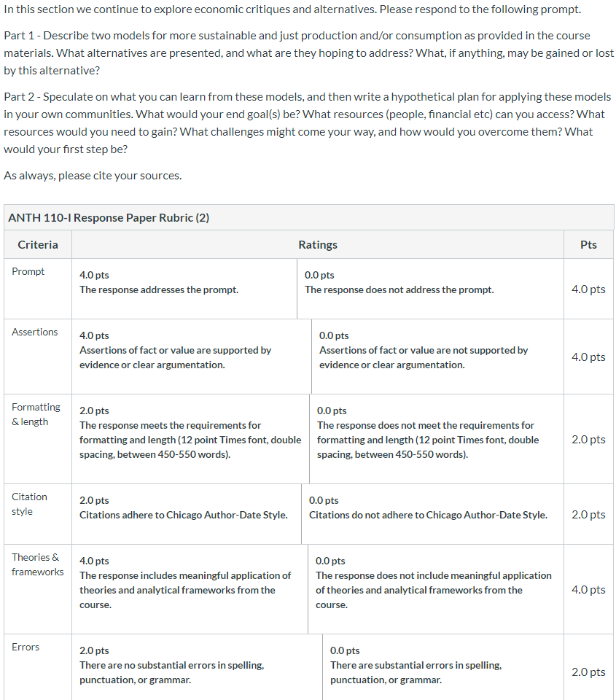The height and width of the screenshot is (700, 616).
Task: Choose 4.0 pts meaningful application of theories
Action: [x=190, y=589]
